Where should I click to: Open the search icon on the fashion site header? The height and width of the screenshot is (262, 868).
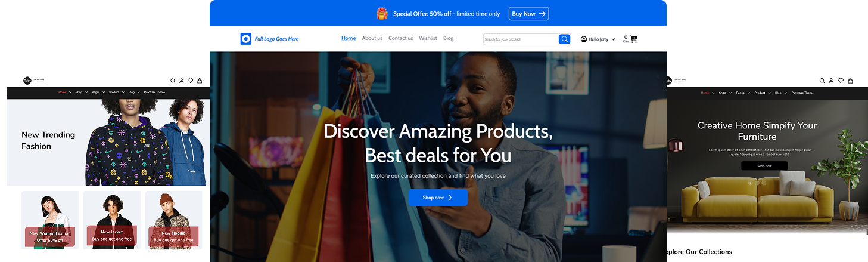[173, 81]
